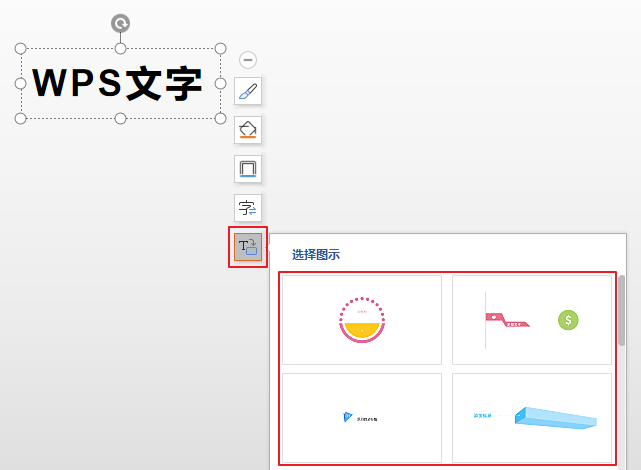The image size is (641, 470).
Task: Open the shape outline tool
Action: (248, 169)
